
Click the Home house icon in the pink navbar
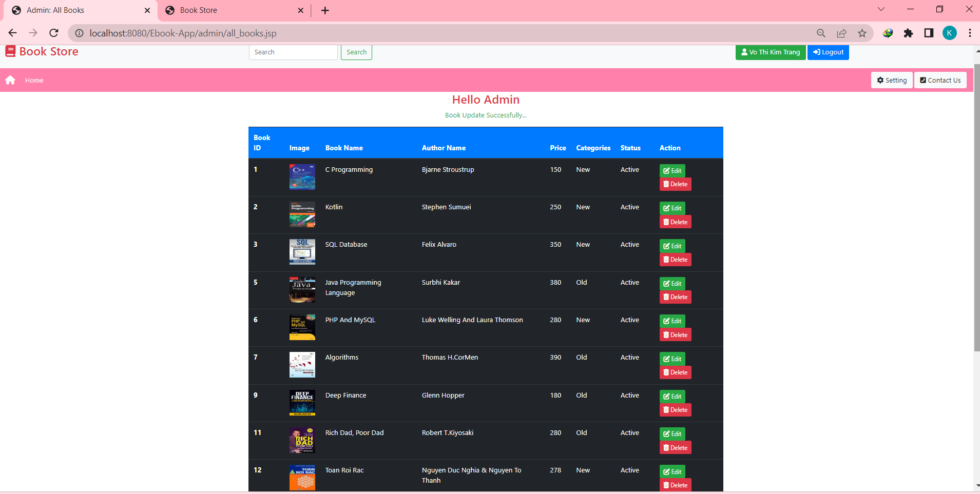[10, 80]
